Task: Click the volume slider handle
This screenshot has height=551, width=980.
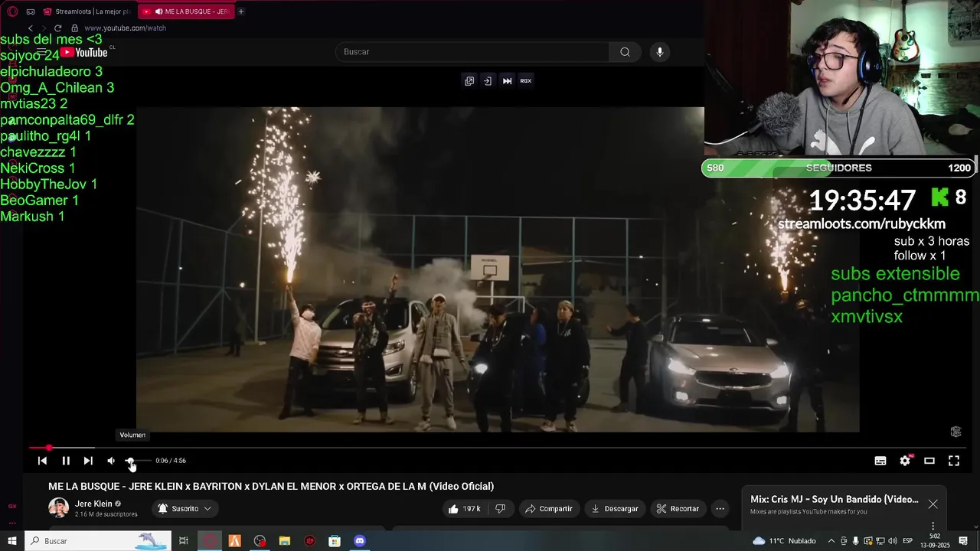Action: click(x=129, y=461)
